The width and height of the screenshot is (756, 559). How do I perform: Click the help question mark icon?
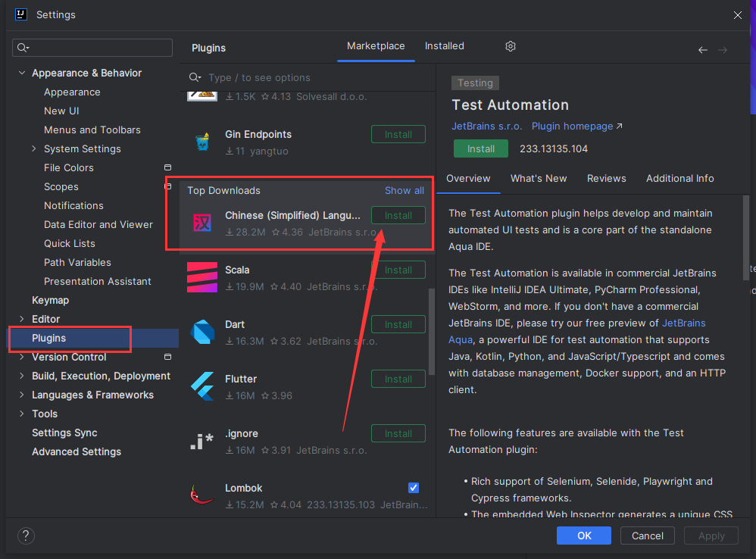click(x=25, y=536)
